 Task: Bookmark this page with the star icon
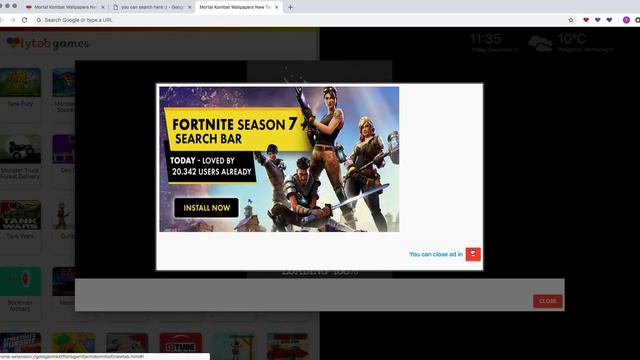571,20
